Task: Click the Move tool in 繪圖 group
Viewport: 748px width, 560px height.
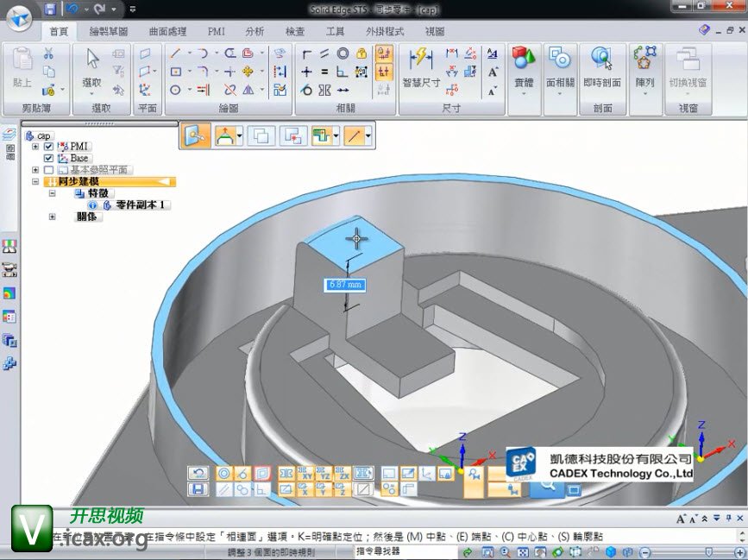Action: tap(248, 72)
